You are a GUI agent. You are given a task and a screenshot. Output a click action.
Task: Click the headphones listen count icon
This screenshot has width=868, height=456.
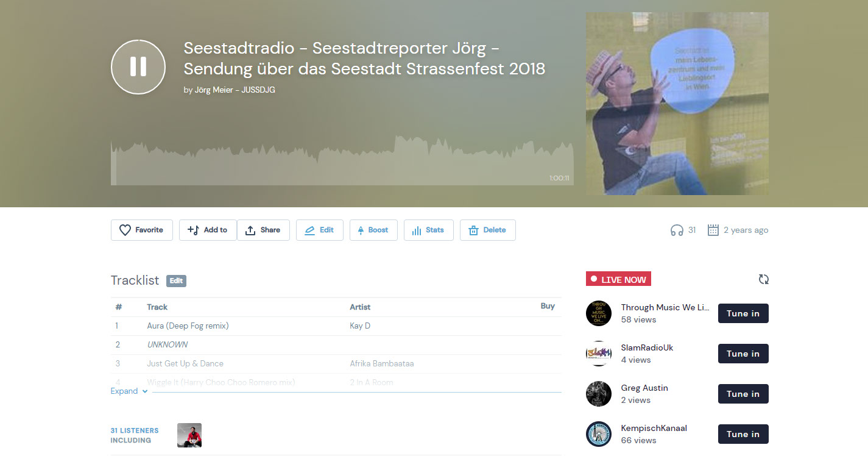[677, 230]
